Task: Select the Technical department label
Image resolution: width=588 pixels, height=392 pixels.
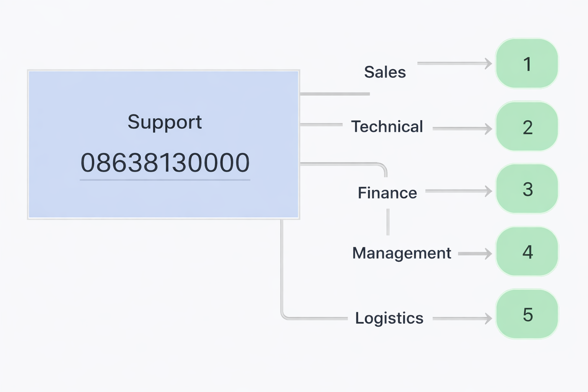Action: click(387, 127)
